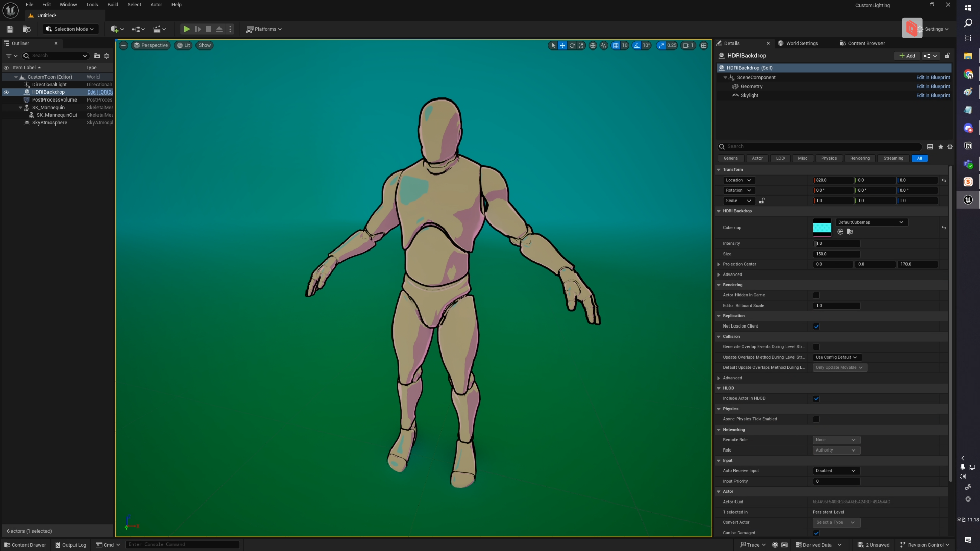Click the save current level icon

[10, 29]
